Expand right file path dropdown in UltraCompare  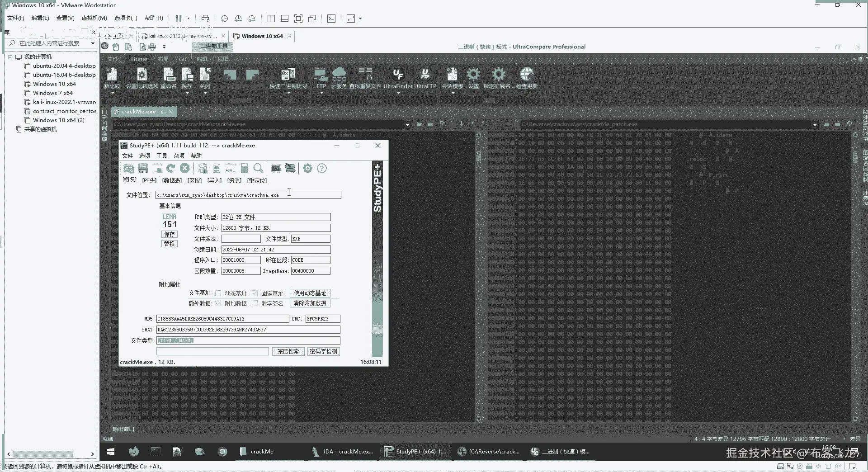(815, 124)
